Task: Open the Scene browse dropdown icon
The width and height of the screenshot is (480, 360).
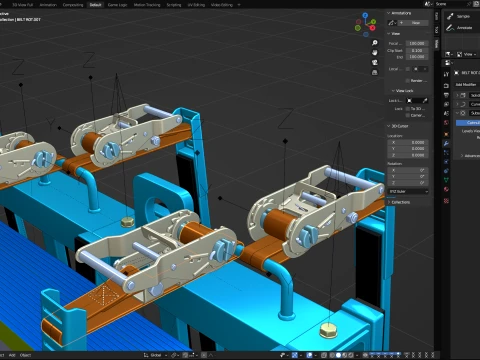Action: (x=429, y=4)
